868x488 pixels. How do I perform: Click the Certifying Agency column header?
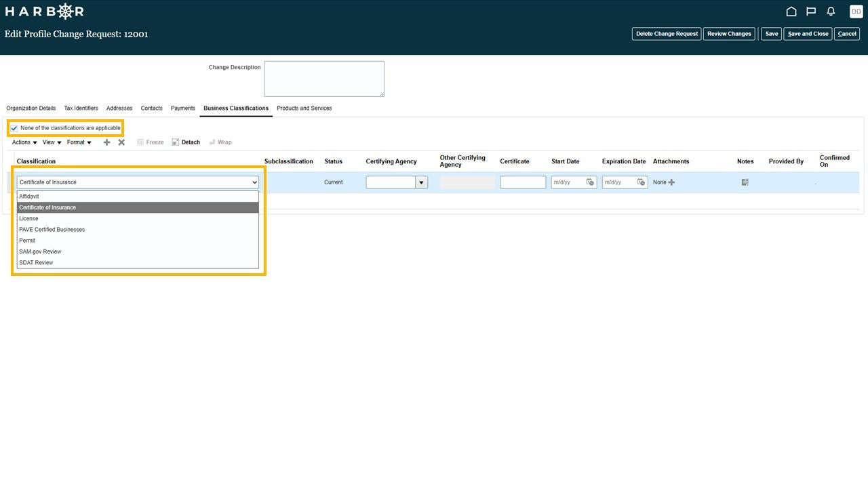[x=391, y=161]
